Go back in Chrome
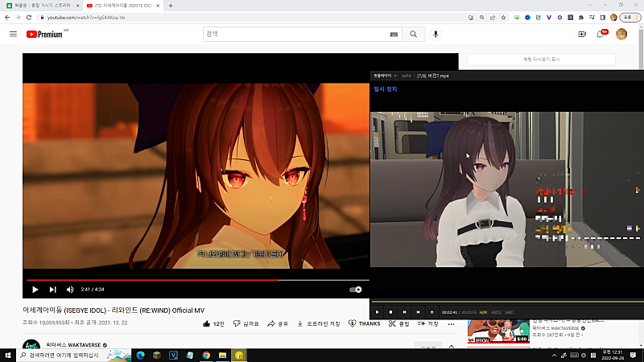Image resolution: width=644 pixels, height=362 pixels. click(7, 18)
